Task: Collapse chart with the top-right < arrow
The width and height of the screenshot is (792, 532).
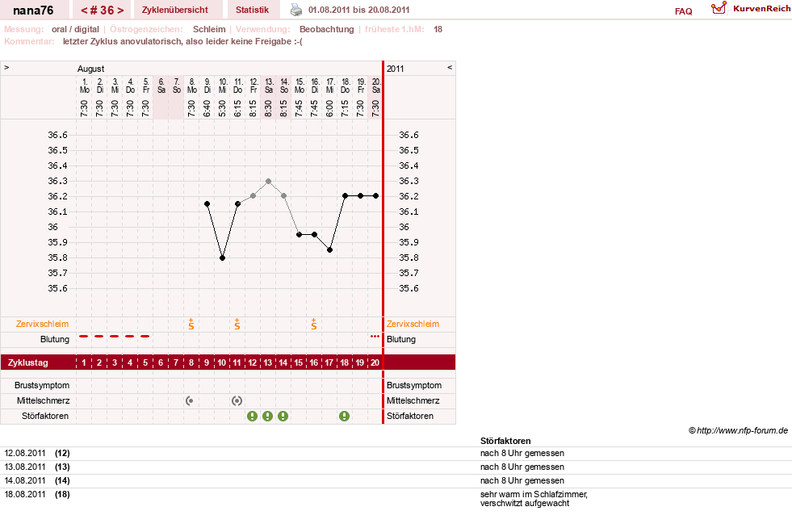Action: pos(450,67)
